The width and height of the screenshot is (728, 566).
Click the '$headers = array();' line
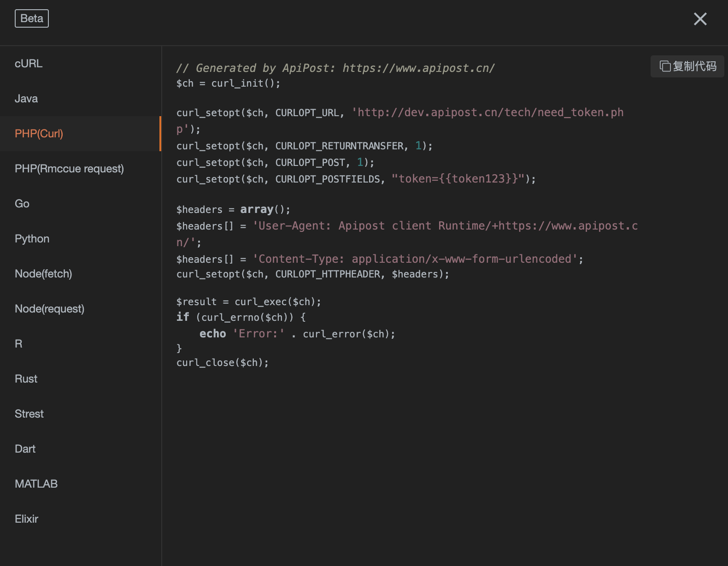point(233,210)
